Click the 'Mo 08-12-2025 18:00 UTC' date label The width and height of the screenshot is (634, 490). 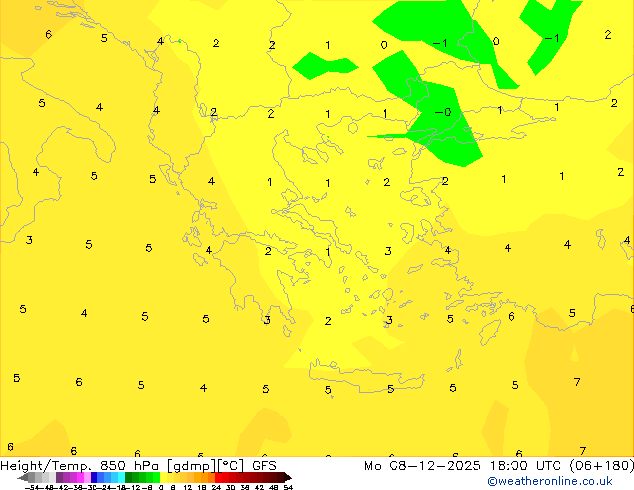coord(464,466)
